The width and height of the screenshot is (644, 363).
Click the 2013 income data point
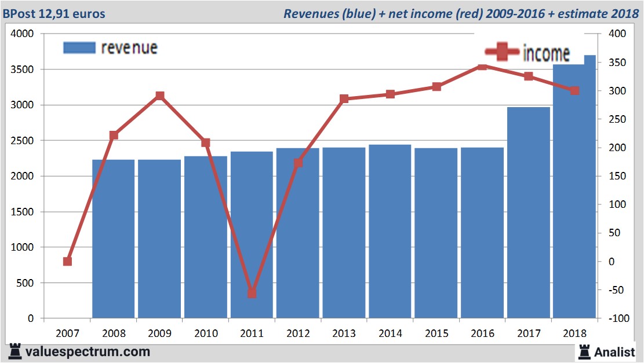coord(344,99)
